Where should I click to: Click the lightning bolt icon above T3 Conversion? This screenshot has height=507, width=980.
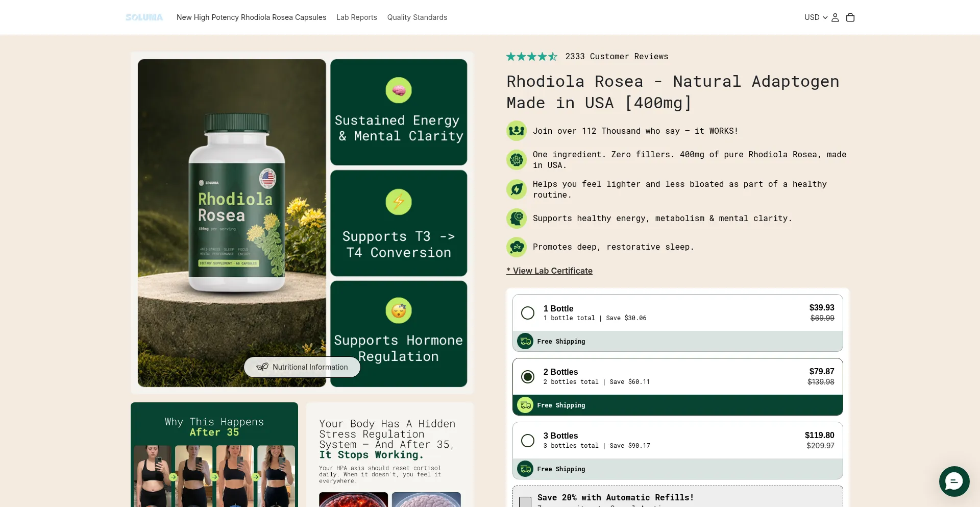[399, 202]
